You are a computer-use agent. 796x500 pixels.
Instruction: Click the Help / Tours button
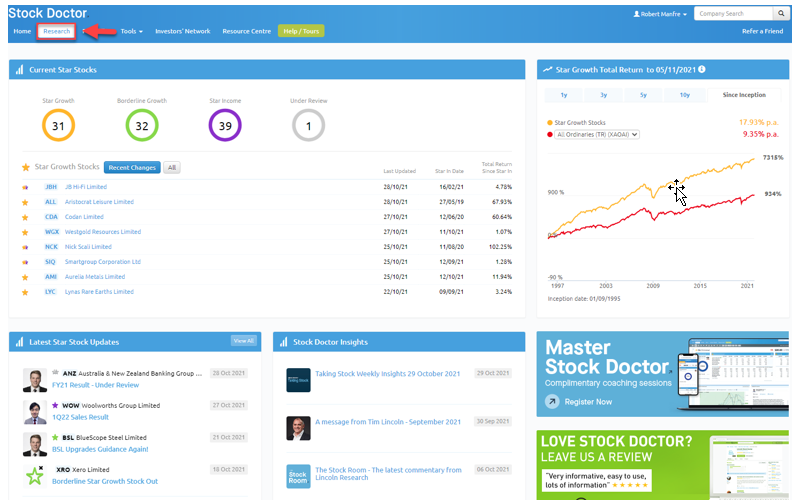click(x=301, y=31)
